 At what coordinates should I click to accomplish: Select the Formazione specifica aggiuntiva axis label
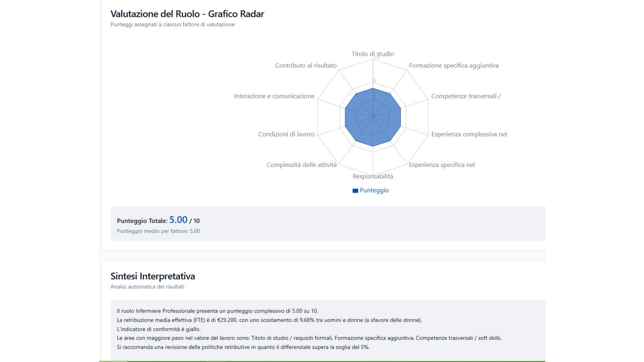coord(454,66)
